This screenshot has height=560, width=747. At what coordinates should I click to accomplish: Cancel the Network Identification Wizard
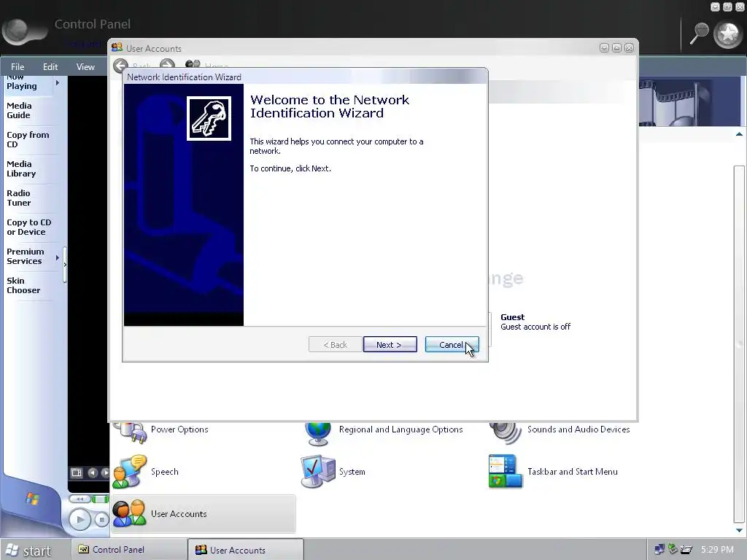(x=452, y=344)
